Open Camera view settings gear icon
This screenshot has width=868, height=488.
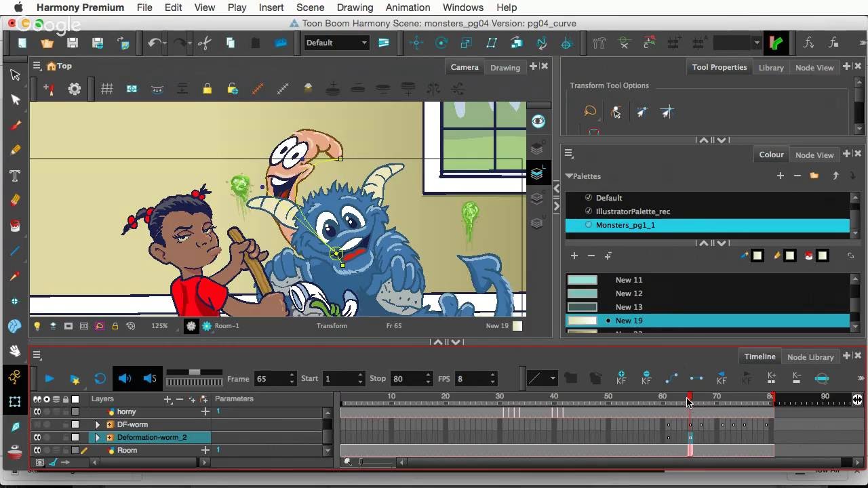tap(75, 89)
